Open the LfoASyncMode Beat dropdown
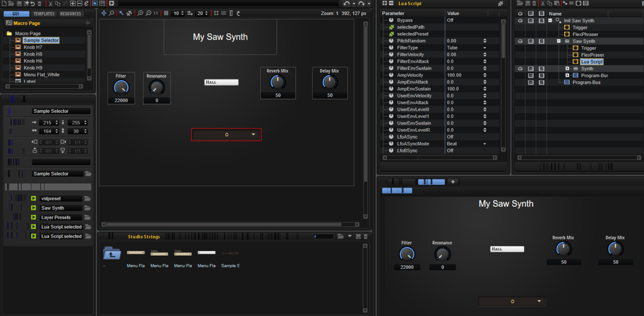 [485, 144]
